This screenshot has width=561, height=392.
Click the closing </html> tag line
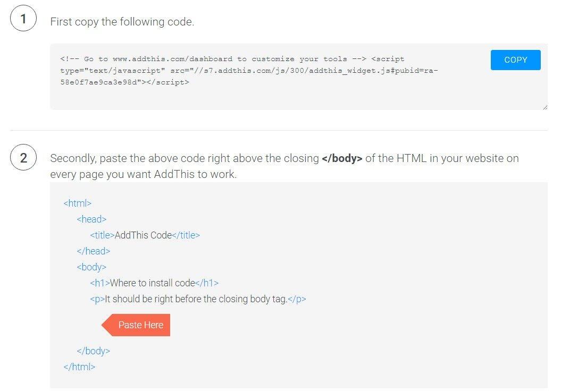click(79, 367)
